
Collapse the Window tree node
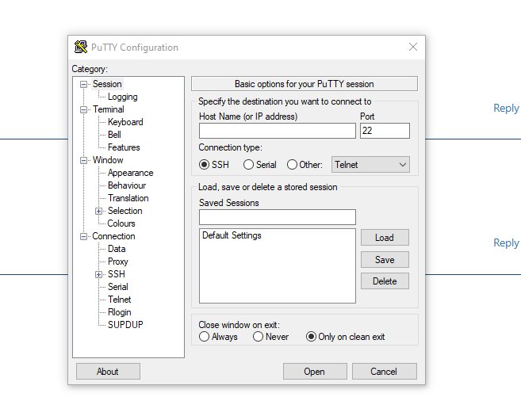(84, 160)
